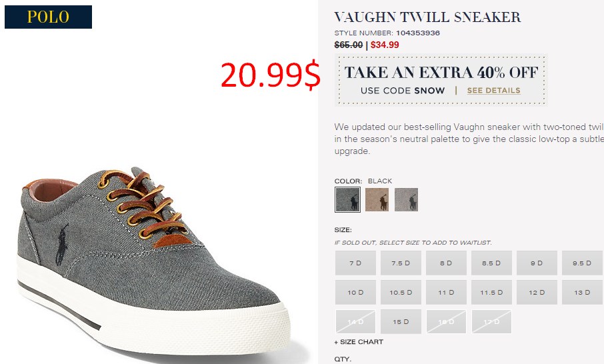Choose size 8 D

pos(446,263)
